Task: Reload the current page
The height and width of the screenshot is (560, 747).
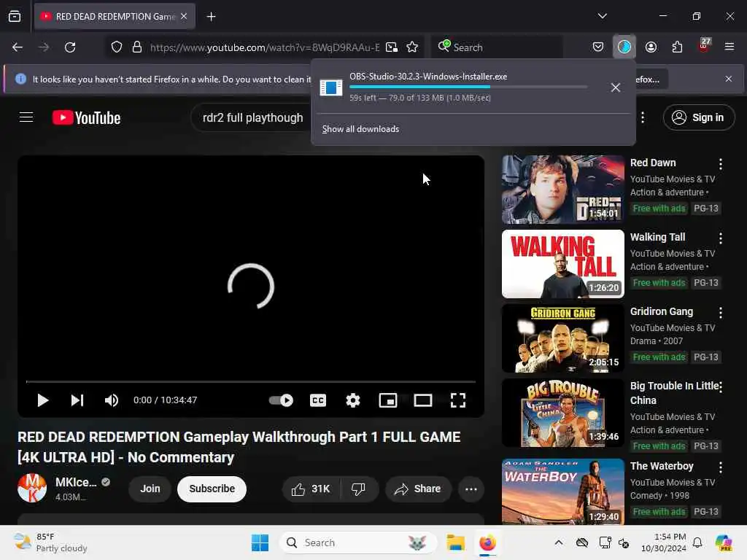Action: [x=70, y=47]
